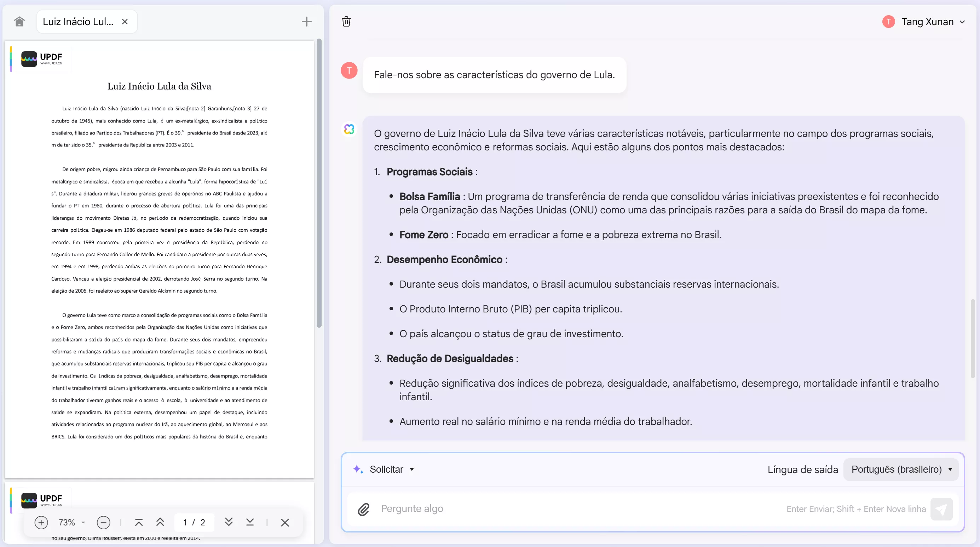Change output language Português (brasileiro)

click(x=900, y=469)
